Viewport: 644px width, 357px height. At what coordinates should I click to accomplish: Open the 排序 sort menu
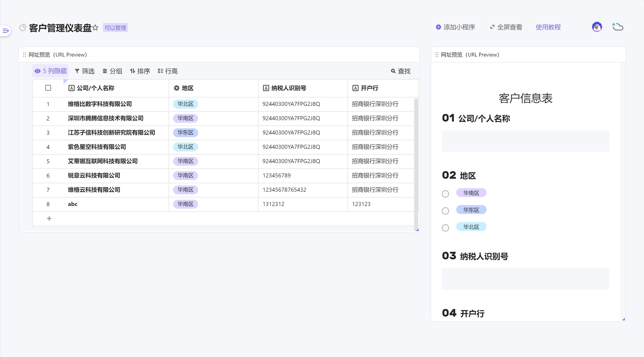(140, 71)
